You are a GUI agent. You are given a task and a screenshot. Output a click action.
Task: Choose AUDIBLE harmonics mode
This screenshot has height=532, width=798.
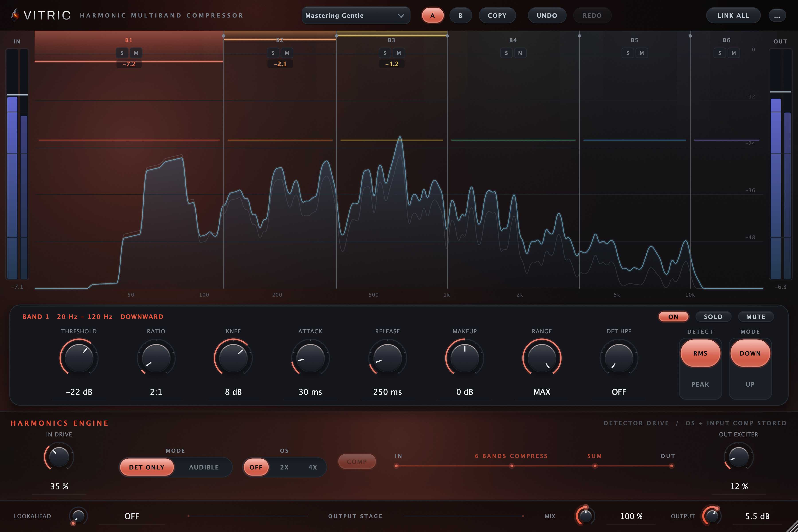[x=203, y=467]
